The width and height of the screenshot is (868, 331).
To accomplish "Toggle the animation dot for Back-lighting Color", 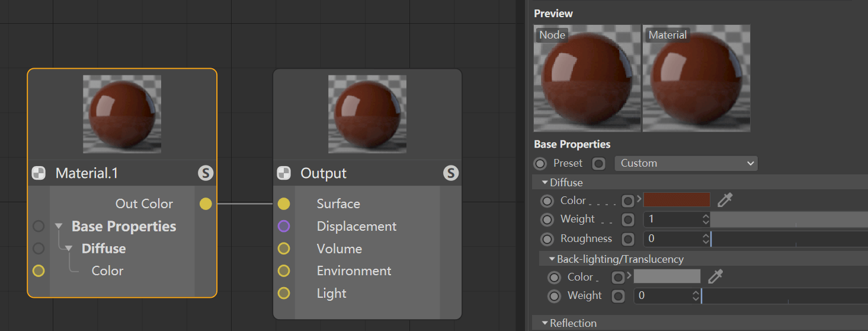I will coord(555,277).
